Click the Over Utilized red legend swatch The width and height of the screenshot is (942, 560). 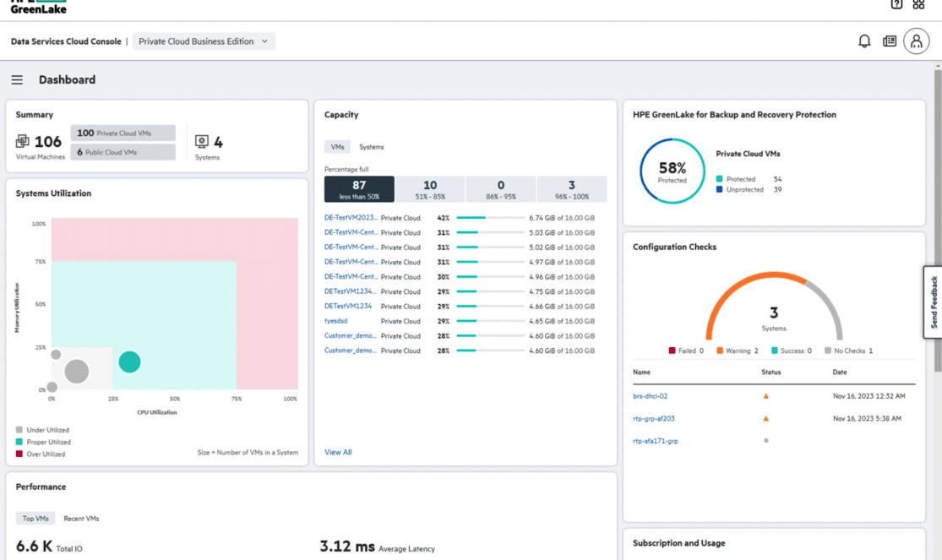tap(19, 454)
